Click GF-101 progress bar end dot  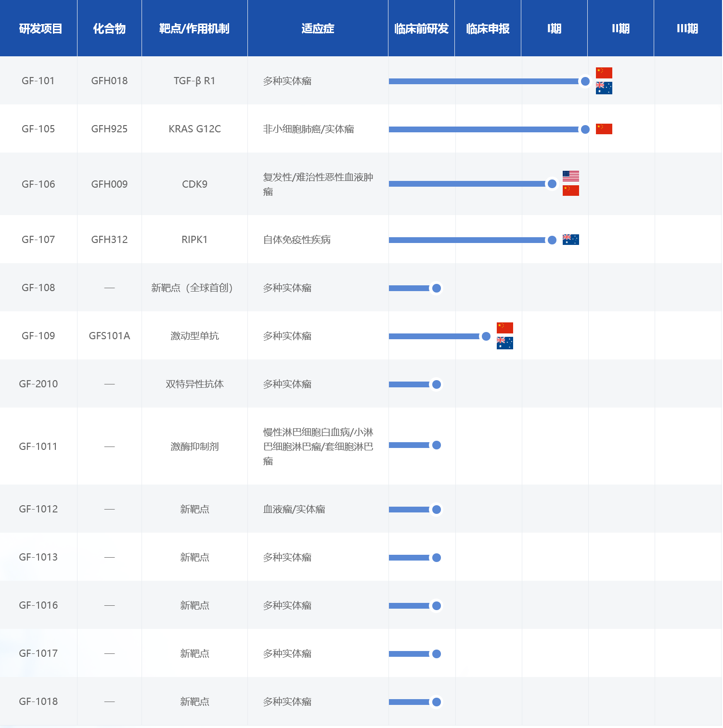click(585, 81)
